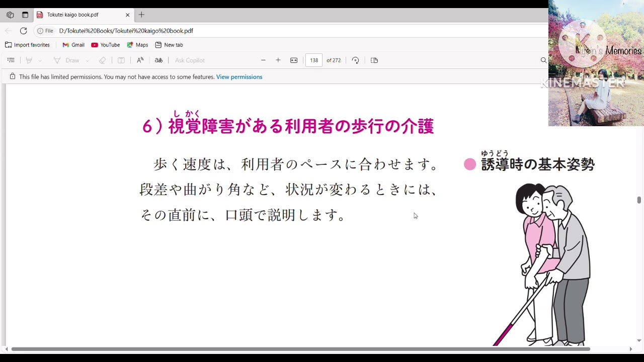The image size is (644, 362).
Task: Open a new browser tab
Action: [x=141, y=15]
